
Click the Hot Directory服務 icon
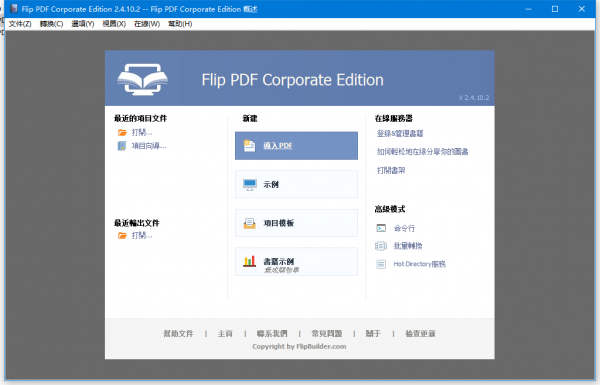381,264
